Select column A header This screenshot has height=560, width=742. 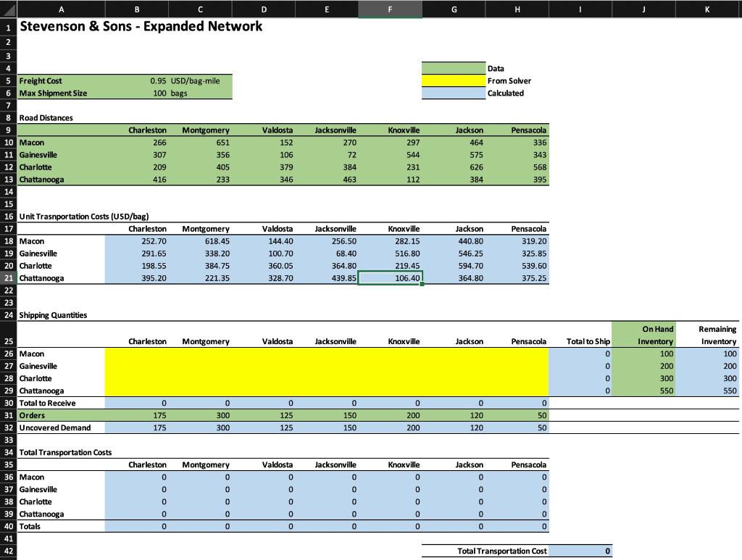tap(62, 9)
